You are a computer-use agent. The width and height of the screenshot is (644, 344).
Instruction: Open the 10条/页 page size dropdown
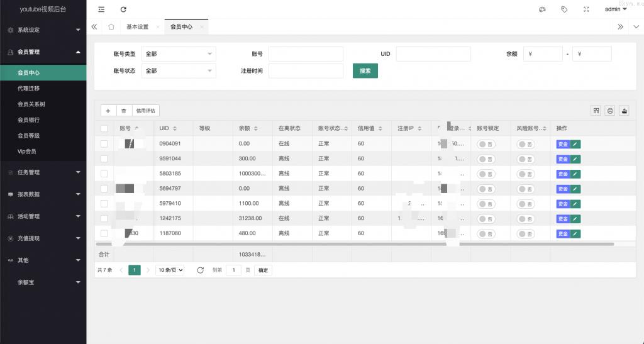click(x=170, y=270)
